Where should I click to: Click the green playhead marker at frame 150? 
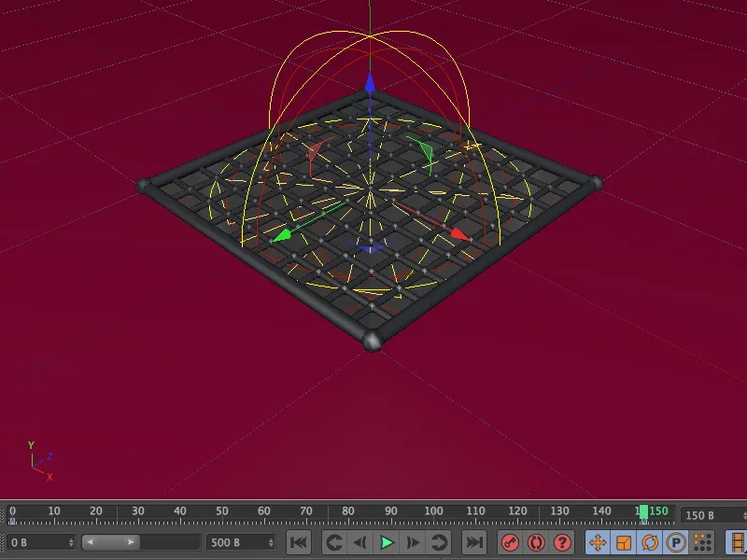[x=643, y=511]
